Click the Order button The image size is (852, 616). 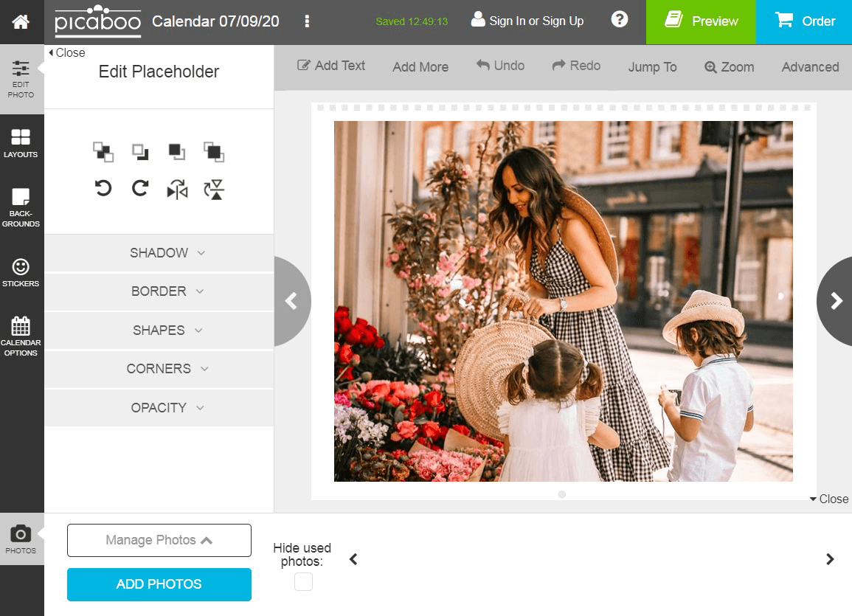804,21
